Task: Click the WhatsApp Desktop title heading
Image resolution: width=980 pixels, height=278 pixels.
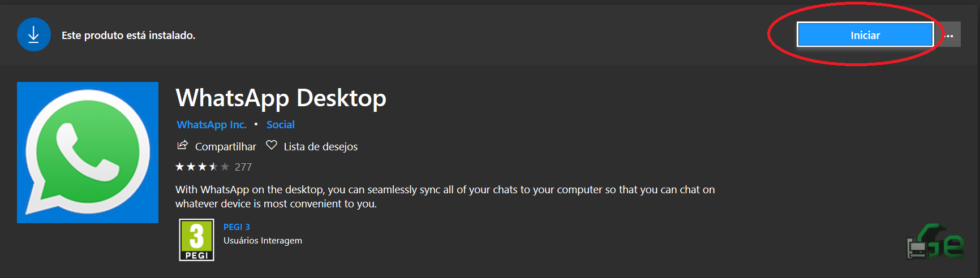Action: [x=281, y=98]
